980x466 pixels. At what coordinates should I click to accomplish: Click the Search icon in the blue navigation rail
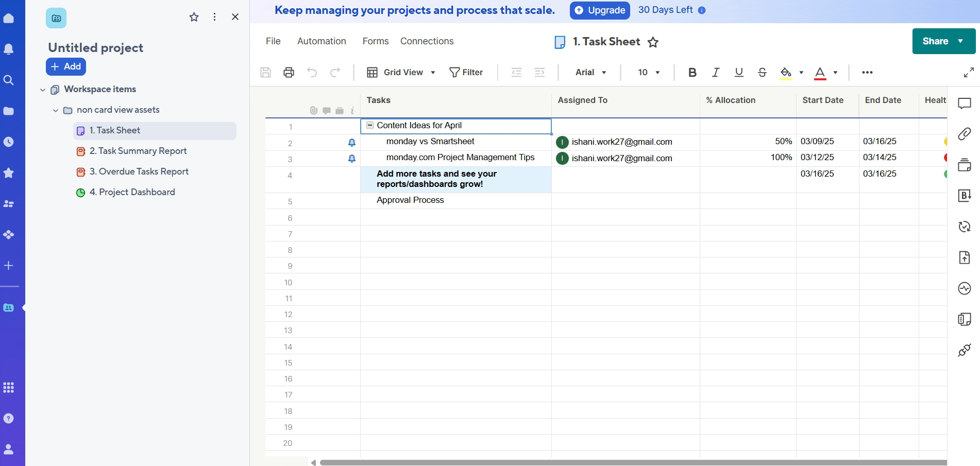pyautogui.click(x=9, y=80)
